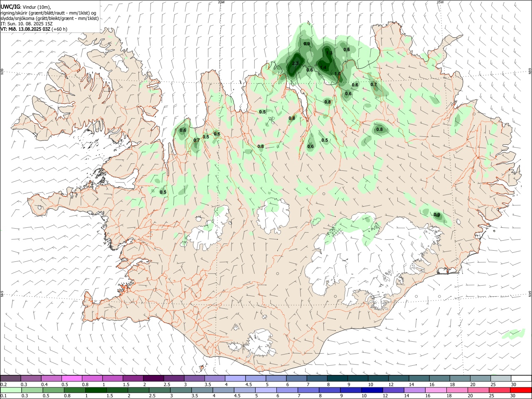This screenshot has width=532, height=399.
Task: Pick the deep blue 10–12 swatch in the bottom legend row
Action: click(x=372, y=390)
